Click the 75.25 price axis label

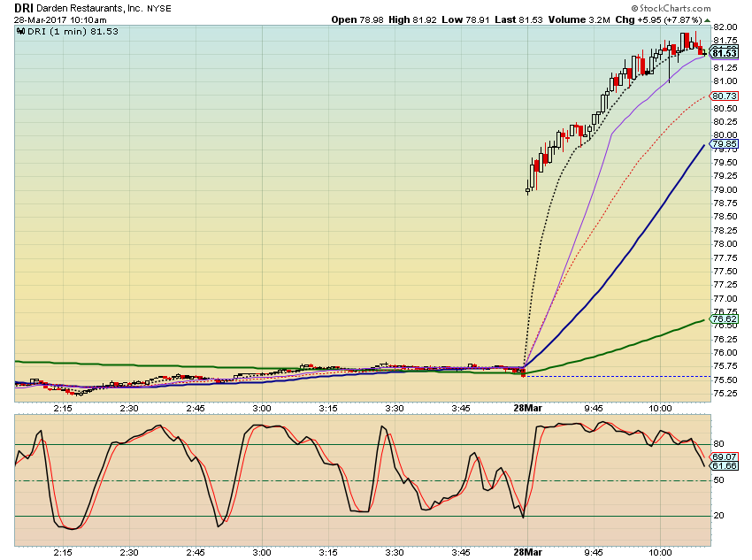click(725, 393)
